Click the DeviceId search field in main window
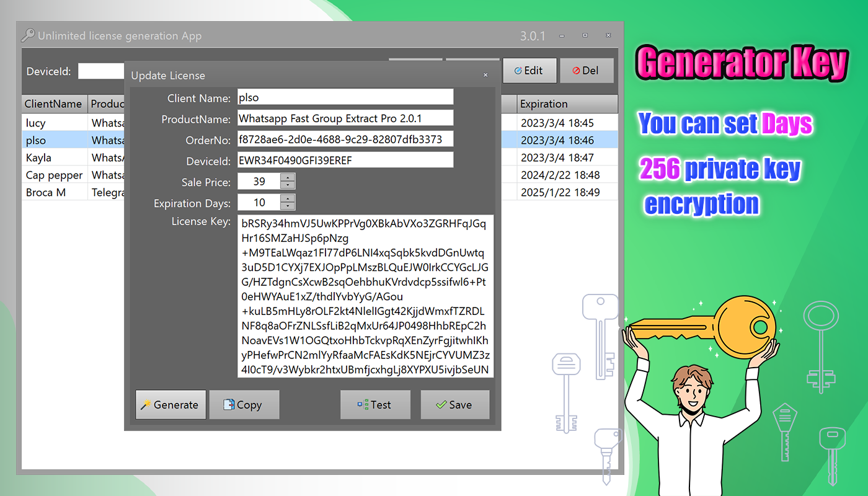 [102, 71]
